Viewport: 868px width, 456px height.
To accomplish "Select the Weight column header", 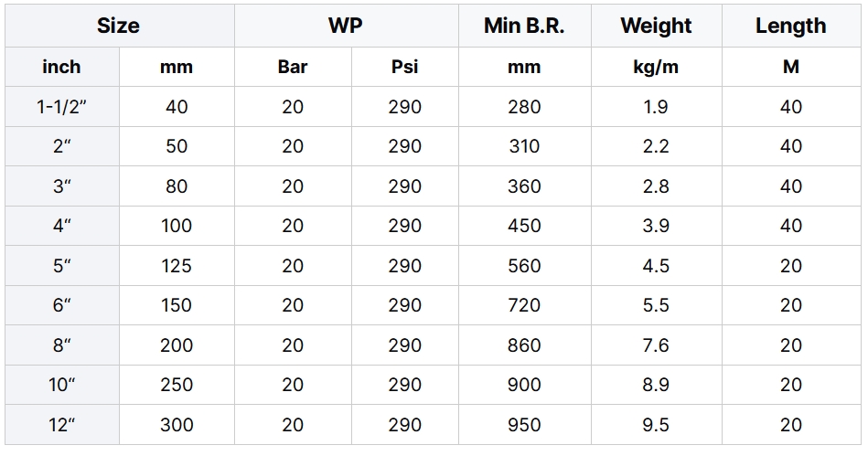I will pyautogui.click(x=657, y=26).
